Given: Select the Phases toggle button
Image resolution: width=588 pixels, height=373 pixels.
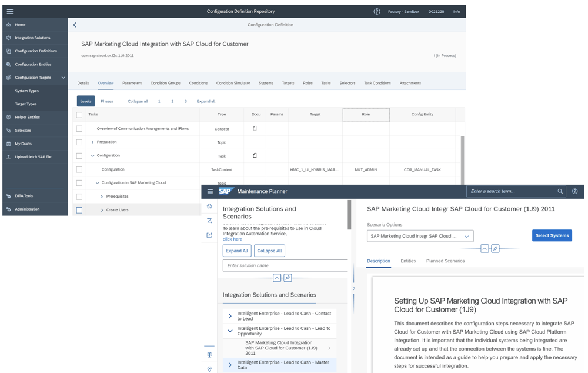Looking at the screenshot, I should click(107, 101).
